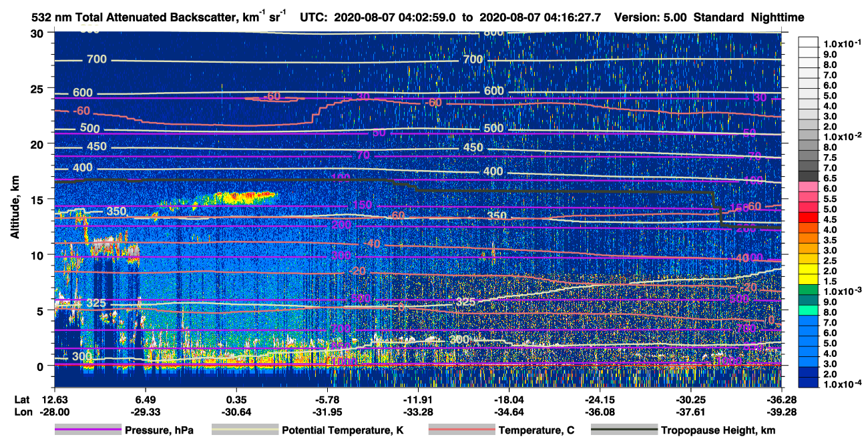868x445 pixels.
Task: Click the latitude value '-5.78'
Action: pos(327,400)
